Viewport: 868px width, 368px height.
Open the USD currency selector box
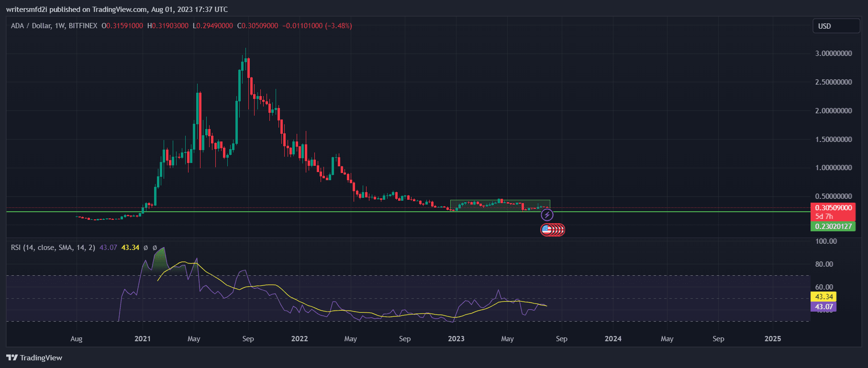(x=835, y=26)
